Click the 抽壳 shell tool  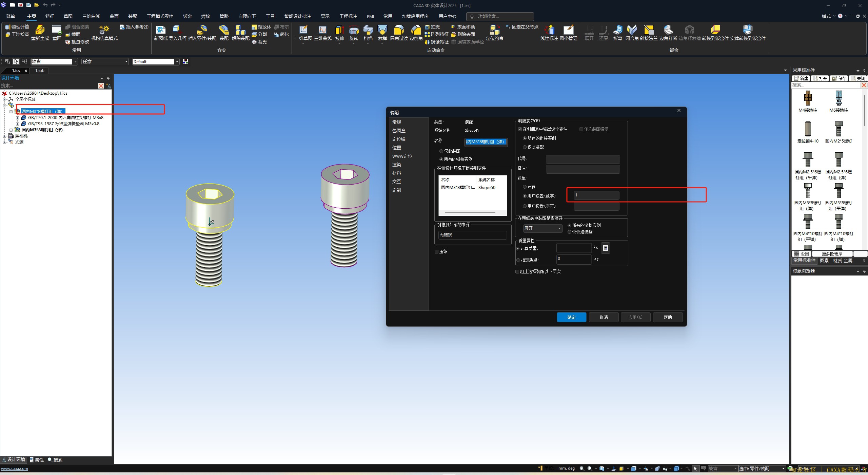(432, 27)
